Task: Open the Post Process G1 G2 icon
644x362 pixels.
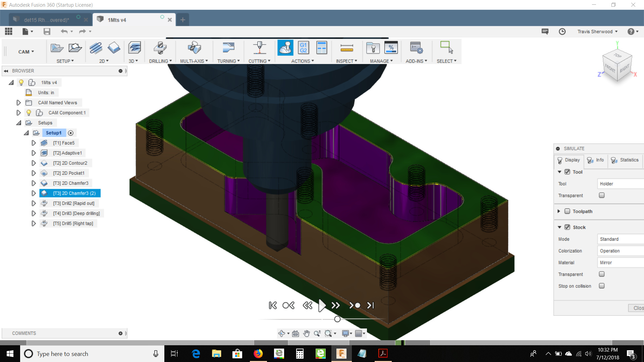Action: click(x=303, y=48)
